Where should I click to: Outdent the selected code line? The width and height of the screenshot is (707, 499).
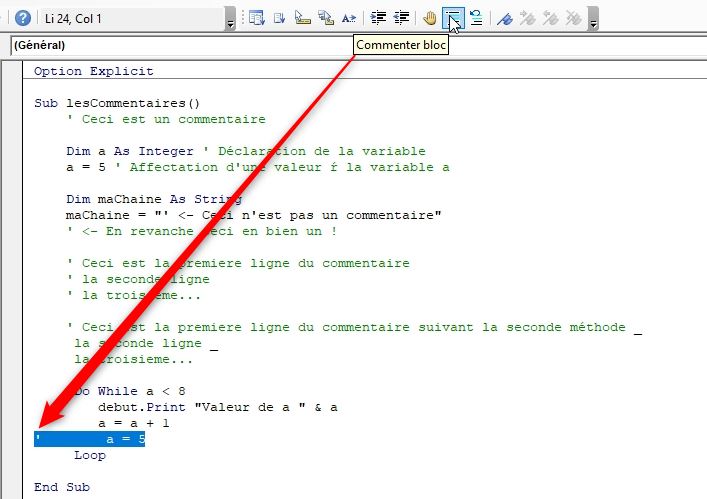pos(401,18)
